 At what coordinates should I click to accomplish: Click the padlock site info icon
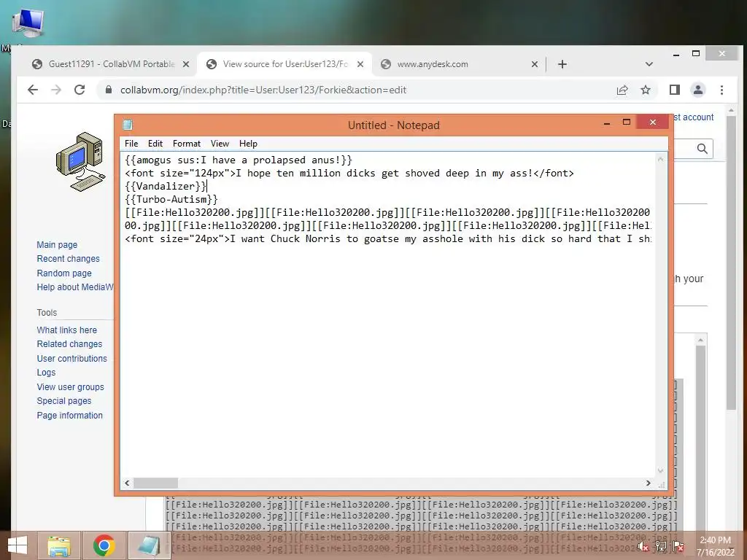click(x=109, y=90)
